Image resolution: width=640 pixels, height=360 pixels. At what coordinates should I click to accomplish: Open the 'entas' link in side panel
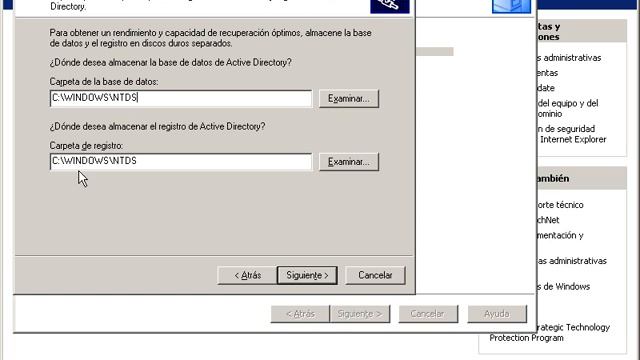pyautogui.click(x=548, y=73)
